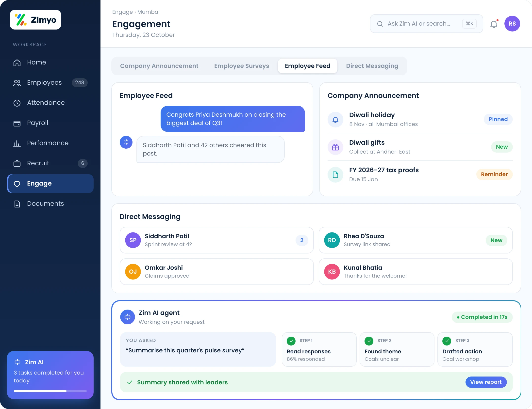This screenshot has width=532, height=409.
Task: Click the ⌘K shortcut hint
Action: [x=469, y=24]
